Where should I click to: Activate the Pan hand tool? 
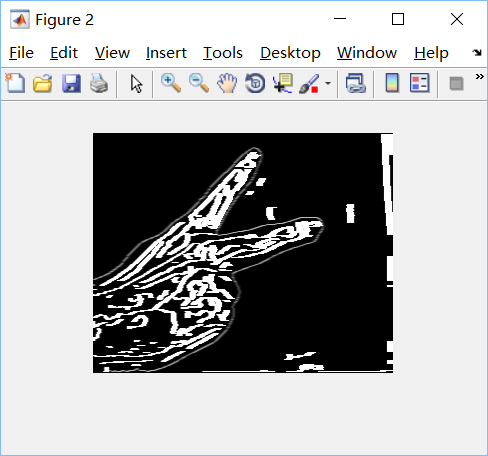pyautogui.click(x=227, y=83)
